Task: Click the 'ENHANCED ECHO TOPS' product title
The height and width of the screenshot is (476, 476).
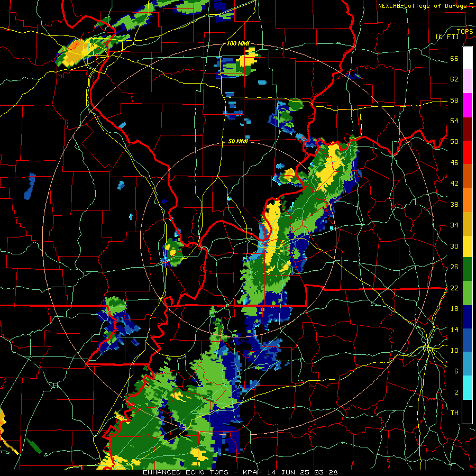Action: tap(186, 472)
